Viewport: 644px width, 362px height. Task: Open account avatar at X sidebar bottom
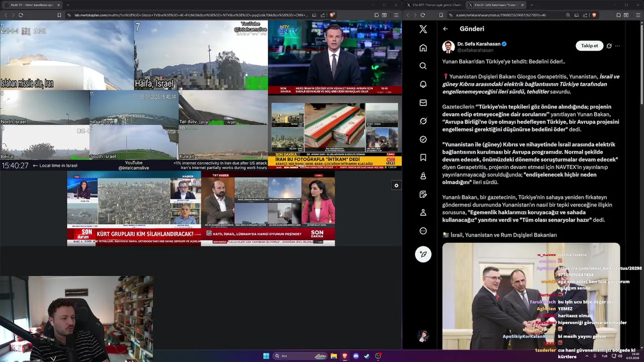[423, 336]
